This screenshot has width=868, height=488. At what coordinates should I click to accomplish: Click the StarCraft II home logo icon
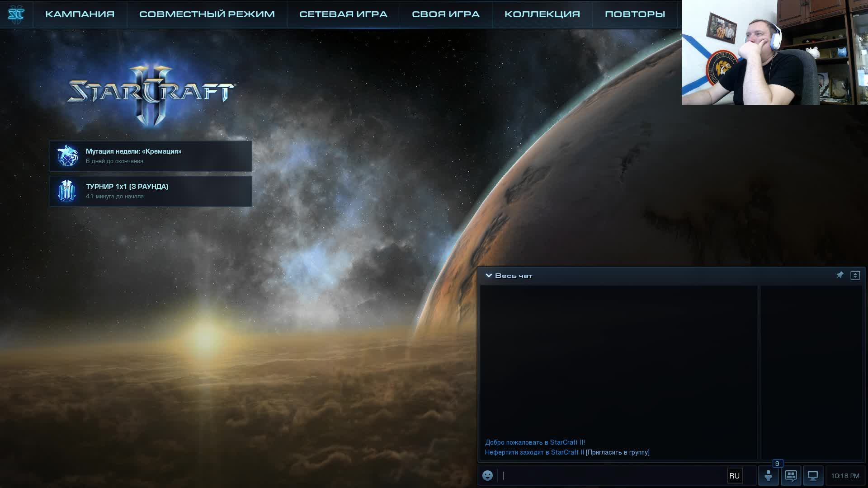[16, 14]
